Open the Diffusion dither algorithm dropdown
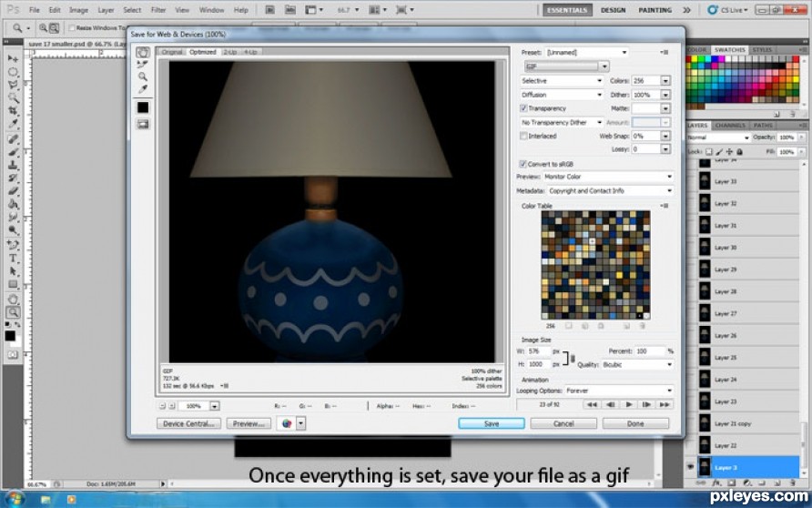812x508 pixels. (562, 95)
